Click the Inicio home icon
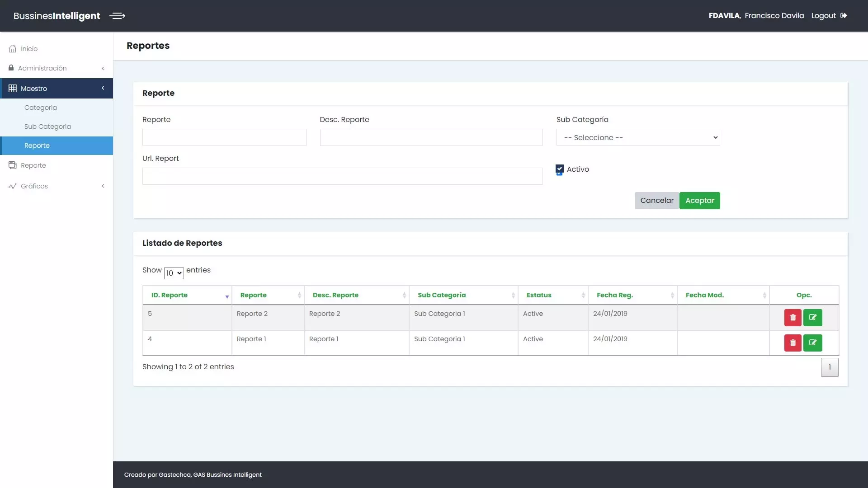 click(x=13, y=49)
